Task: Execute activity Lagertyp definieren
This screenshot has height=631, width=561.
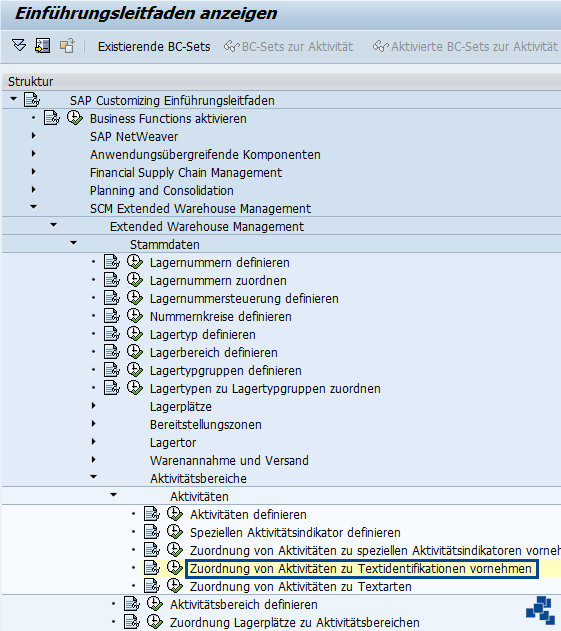Action: tap(135, 334)
